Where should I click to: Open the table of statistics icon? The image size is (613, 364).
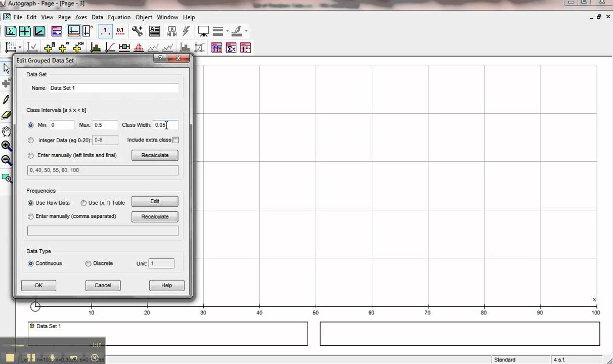point(216,48)
